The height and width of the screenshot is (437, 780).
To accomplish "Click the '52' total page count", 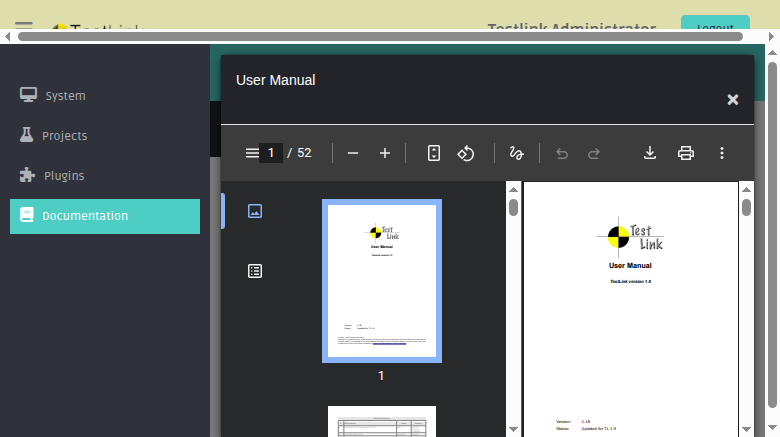I will (x=304, y=153).
